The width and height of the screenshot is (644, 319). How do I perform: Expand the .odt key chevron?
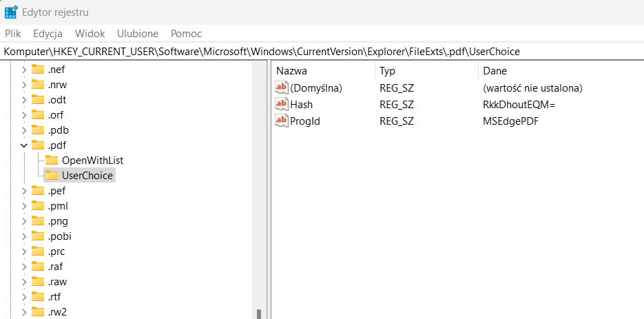point(24,100)
